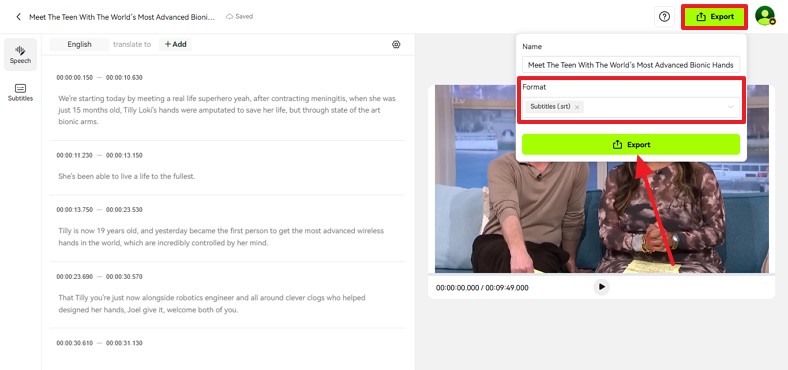Click end timestamp 00:00:23.530

click(124, 210)
